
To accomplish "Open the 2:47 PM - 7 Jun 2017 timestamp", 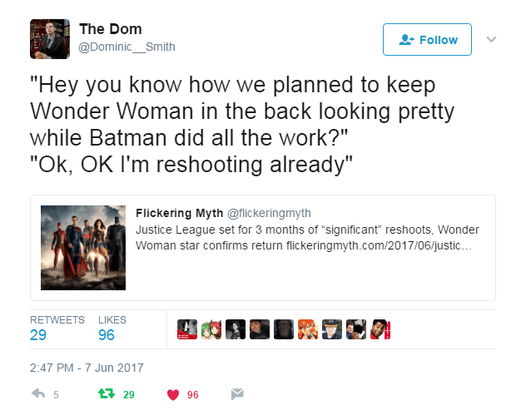I will click(x=87, y=367).
